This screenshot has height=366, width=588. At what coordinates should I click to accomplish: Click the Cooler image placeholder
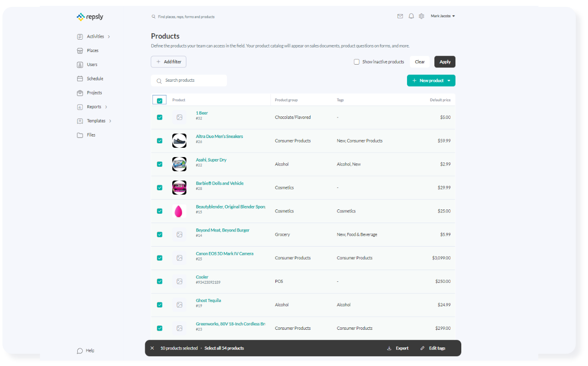180,281
